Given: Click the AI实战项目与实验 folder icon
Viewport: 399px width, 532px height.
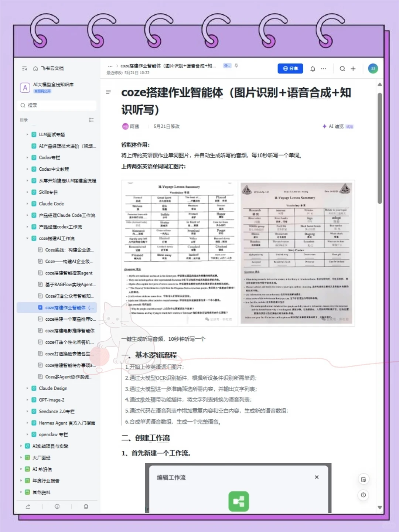Looking at the screenshot, I should 27,446.
